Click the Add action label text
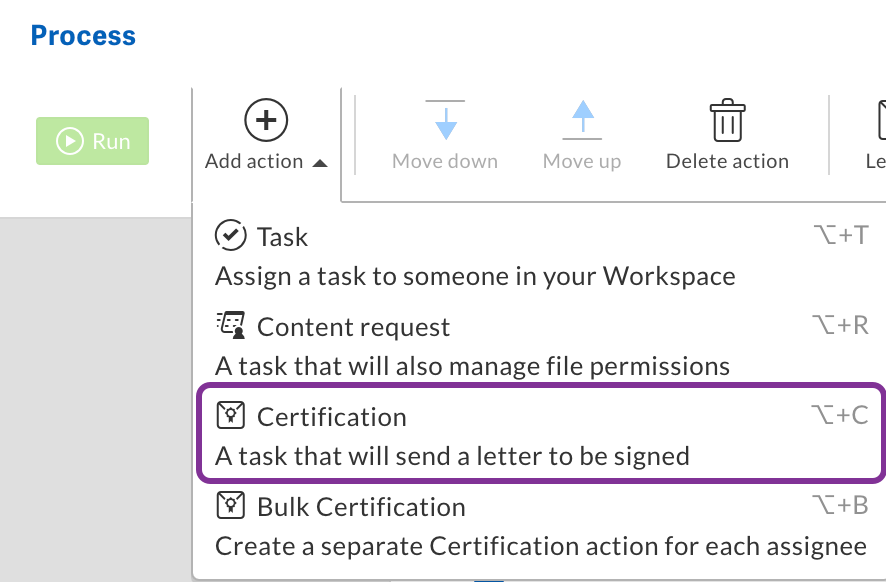The image size is (886, 582). pos(254,161)
